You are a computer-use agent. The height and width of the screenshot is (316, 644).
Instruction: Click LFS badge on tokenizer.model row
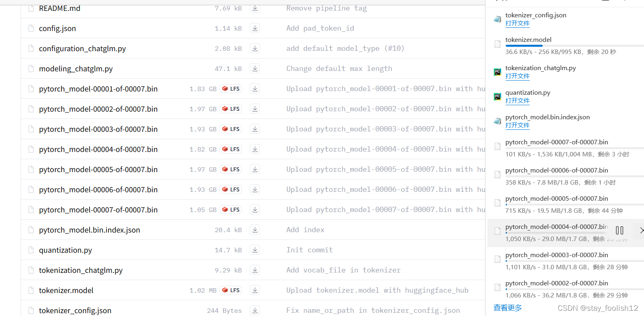click(x=231, y=290)
